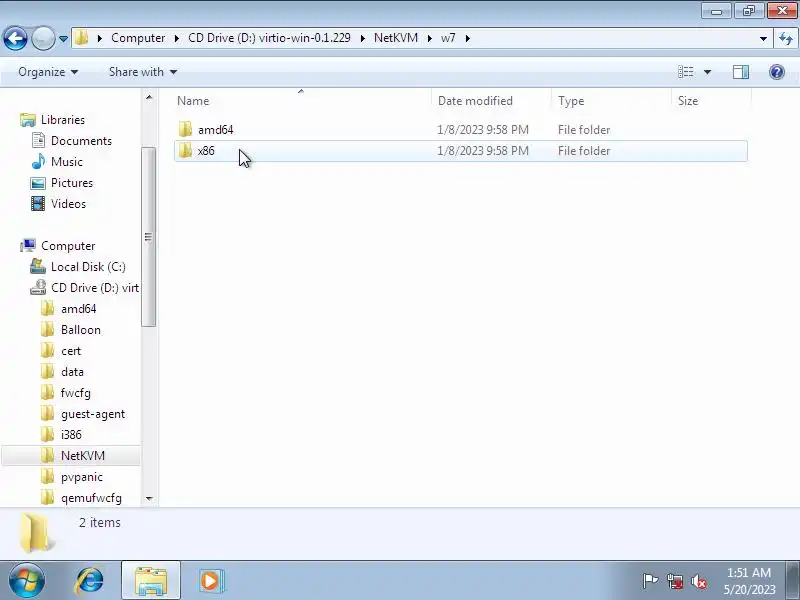Click the Forward navigation arrow
Viewport: 800px width, 600px height.
(x=43, y=38)
